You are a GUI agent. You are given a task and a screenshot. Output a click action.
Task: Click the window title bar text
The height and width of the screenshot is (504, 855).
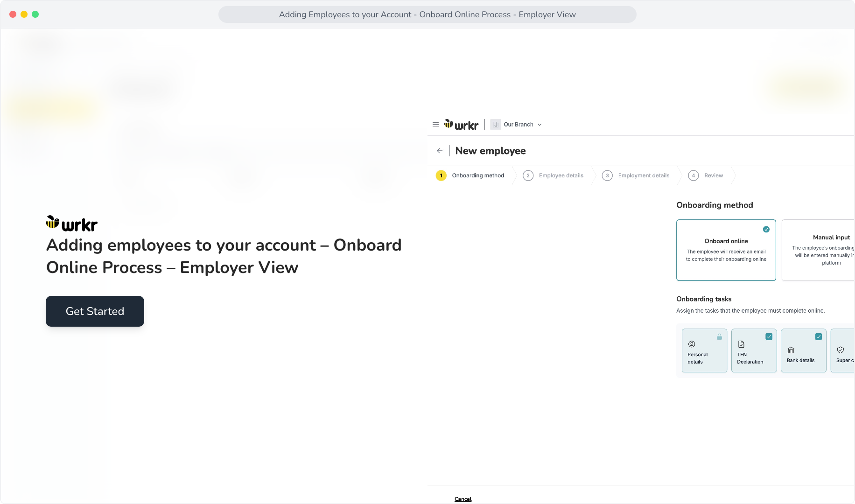click(x=427, y=14)
